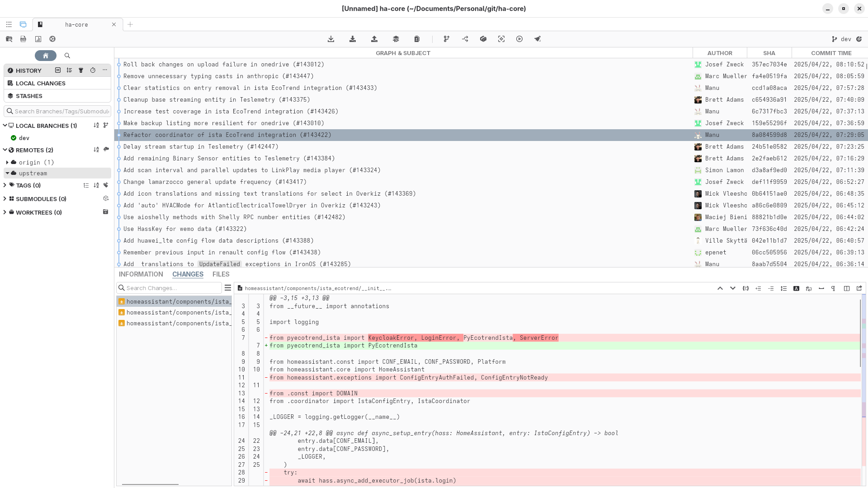868x488 pixels.
Task: Click the Search Changes input field
Action: (x=173, y=288)
